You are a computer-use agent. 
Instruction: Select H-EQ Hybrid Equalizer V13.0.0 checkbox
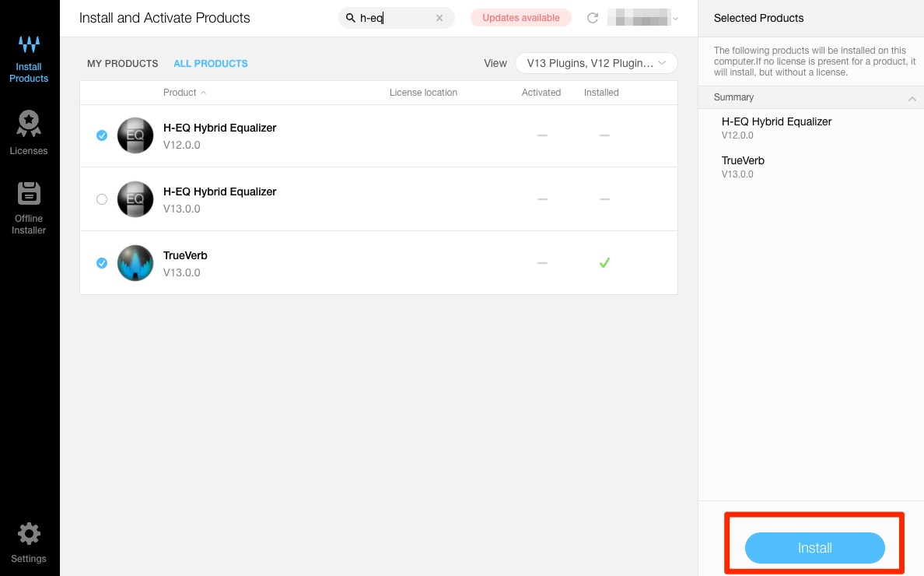click(x=102, y=199)
